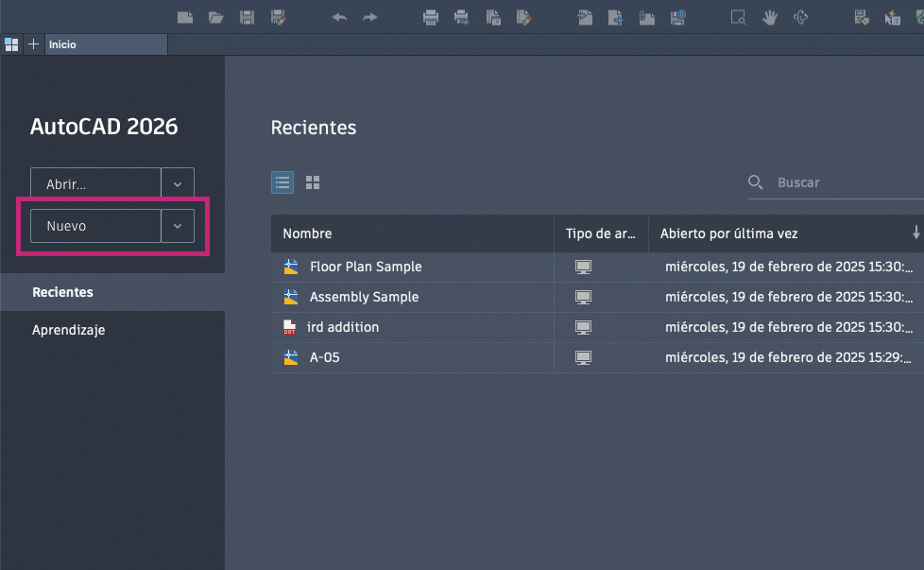This screenshot has height=570, width=924.
Task: Expand the Nuevo dropdown arrow
Action: point(178,226)
